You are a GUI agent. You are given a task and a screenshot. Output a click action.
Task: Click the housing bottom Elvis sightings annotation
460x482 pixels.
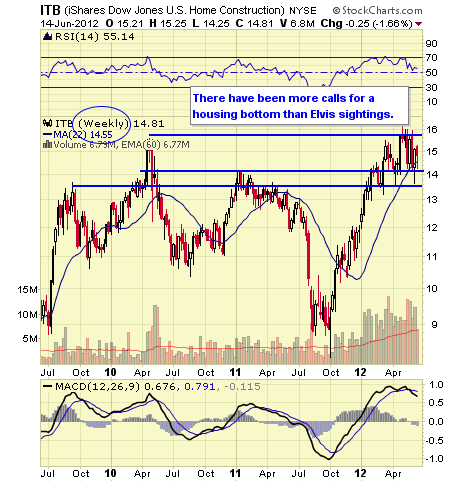pos(299,106)
